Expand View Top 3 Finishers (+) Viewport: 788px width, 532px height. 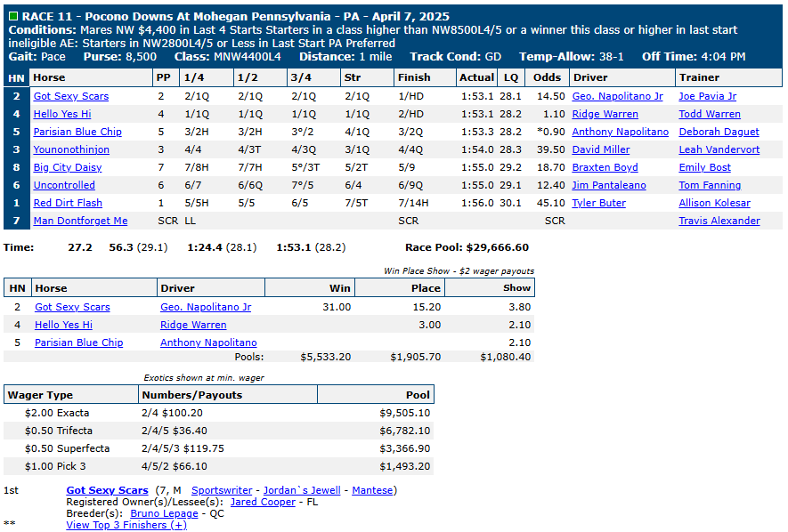click(x=126, y=525)
